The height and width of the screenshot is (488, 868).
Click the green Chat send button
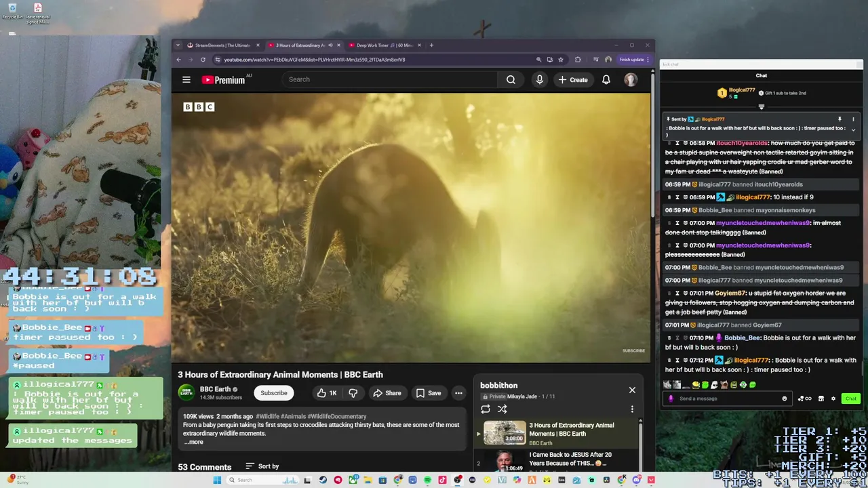(850, 399)
